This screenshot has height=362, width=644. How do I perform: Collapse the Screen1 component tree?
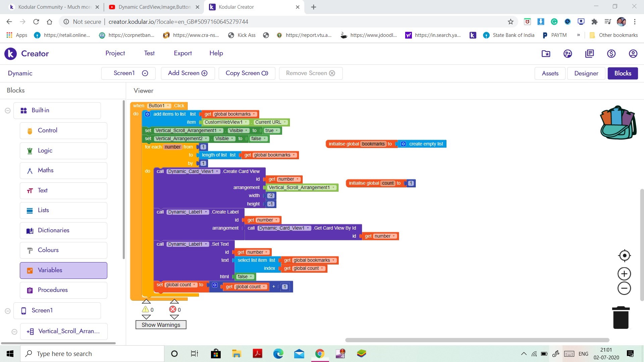pos(8,311)
